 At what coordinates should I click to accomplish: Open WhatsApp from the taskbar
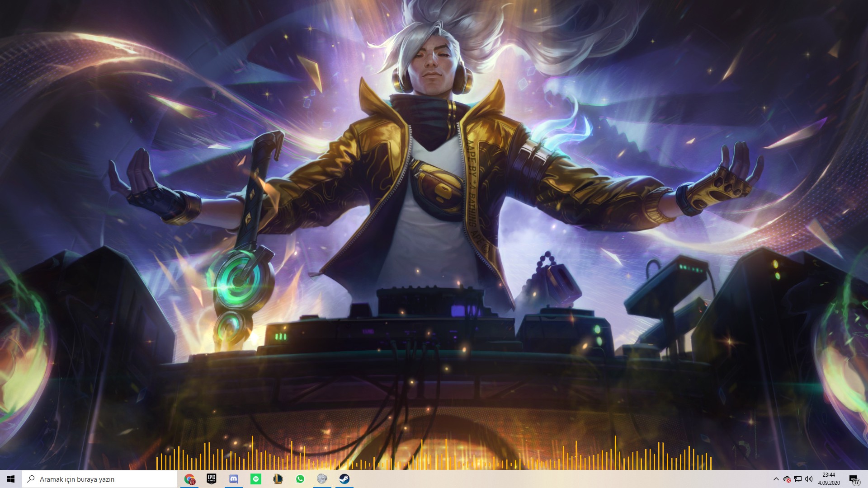click(x=300, y=479)
